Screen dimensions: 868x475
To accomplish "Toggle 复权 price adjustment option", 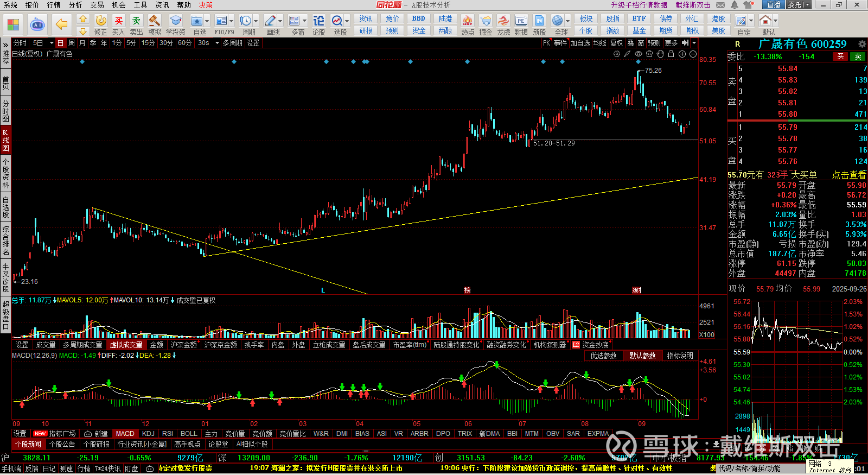I will [x=616, y=43].
